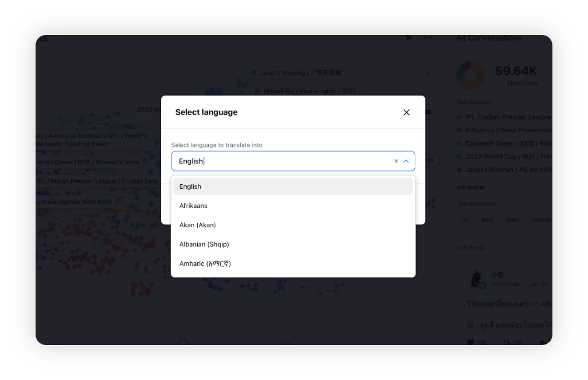Select Albanian (Shqip) option
This screenshot has height=380, width=588.
point(293,244)
